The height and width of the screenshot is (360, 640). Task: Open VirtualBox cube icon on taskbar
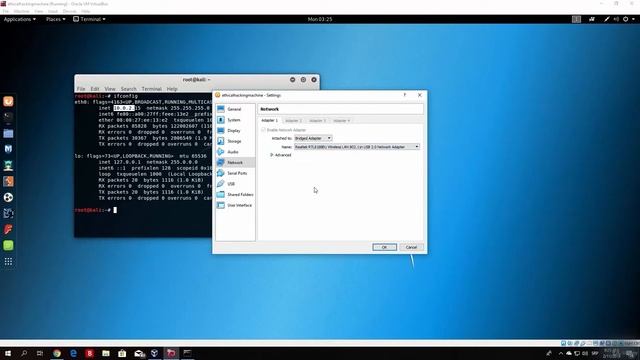pyautogui.click(x=155, y=353)
